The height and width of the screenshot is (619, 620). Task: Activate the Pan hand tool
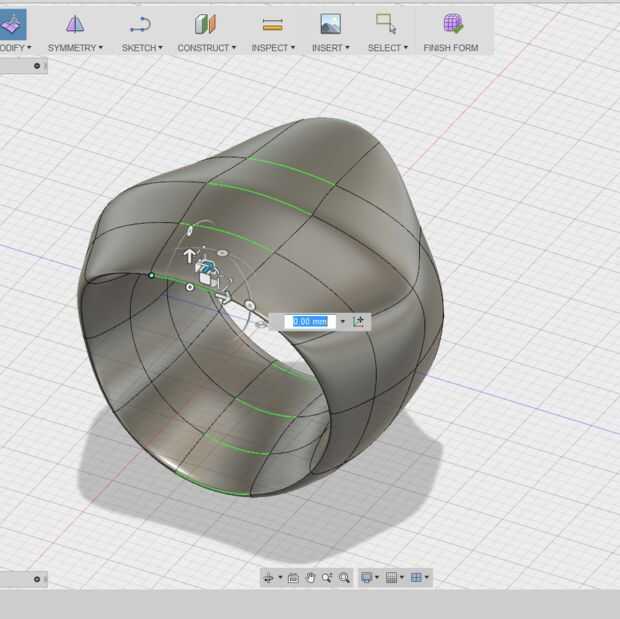point(311,577)
